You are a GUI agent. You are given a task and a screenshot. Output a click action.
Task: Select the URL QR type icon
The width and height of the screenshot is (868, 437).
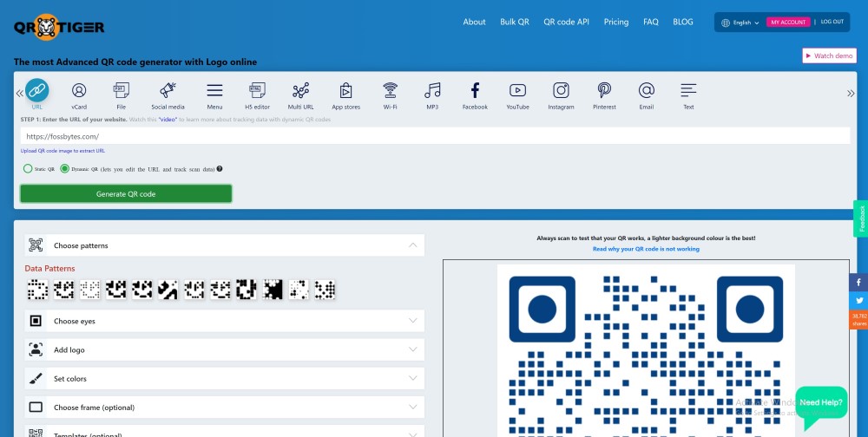point(37,90)
